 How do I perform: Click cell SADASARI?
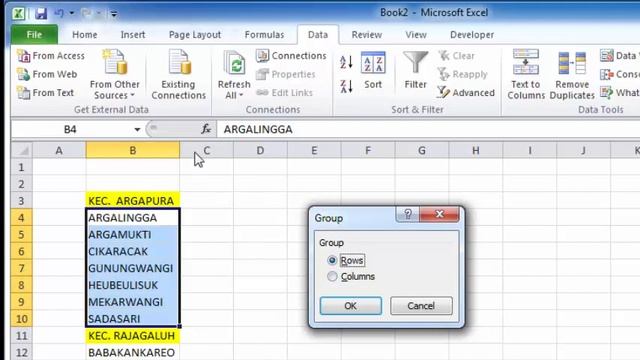coord(133,319)
